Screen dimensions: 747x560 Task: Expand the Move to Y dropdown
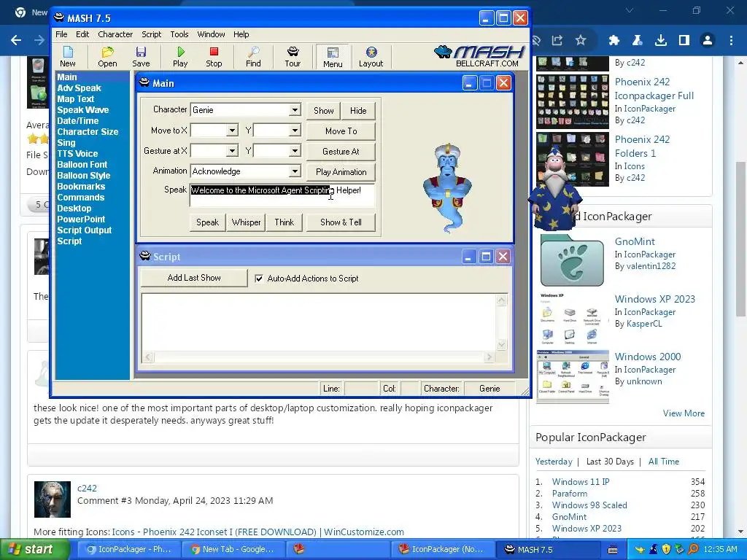click(x=295, y=130)
